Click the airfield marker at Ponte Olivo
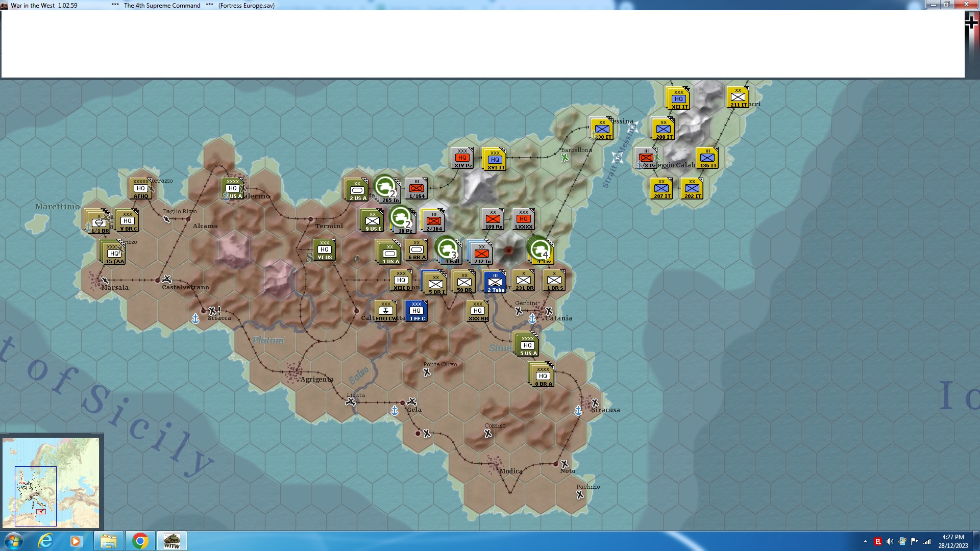The height and width of the screenshot is (551, 980). 427,373
